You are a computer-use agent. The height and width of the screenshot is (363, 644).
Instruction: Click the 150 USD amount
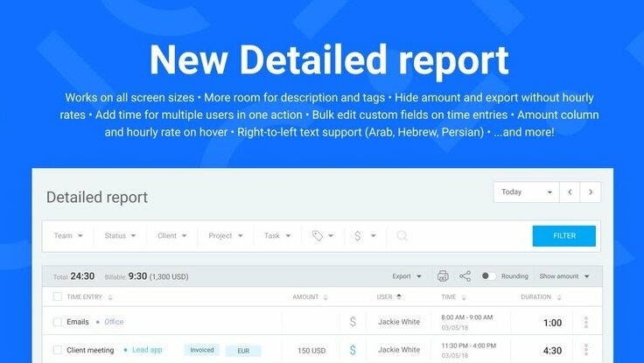pos(311,351)
